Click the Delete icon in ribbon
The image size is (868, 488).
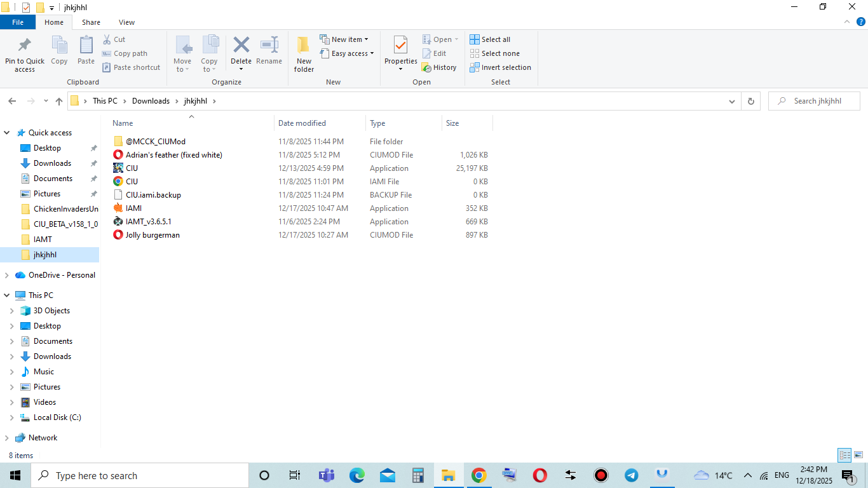pos(241,46)
